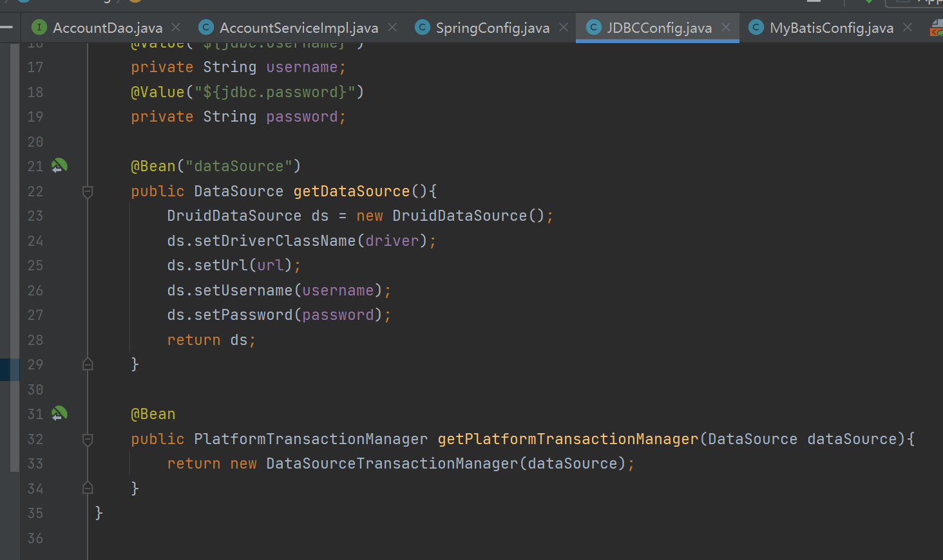This screenshot has width=943, height=560.
Task: Click ds.setUrl(url) statement
Action: pyautogui.click(x=234, y=265)
